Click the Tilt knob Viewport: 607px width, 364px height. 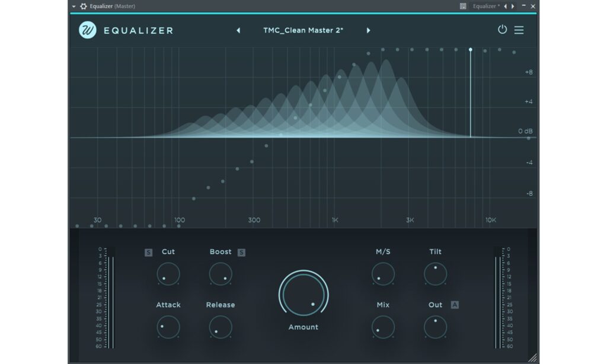(x=435, y=274)
